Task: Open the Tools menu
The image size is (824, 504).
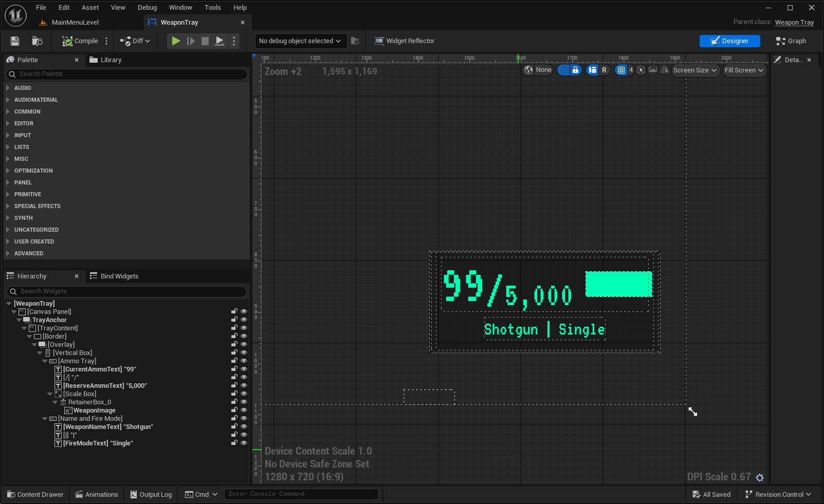Action: (213, 8)
